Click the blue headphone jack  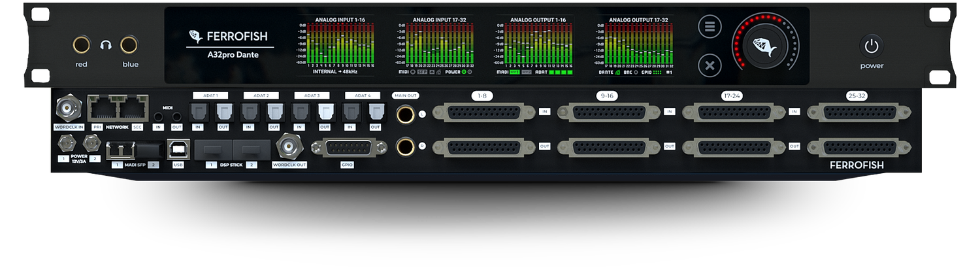click(129, 45)
